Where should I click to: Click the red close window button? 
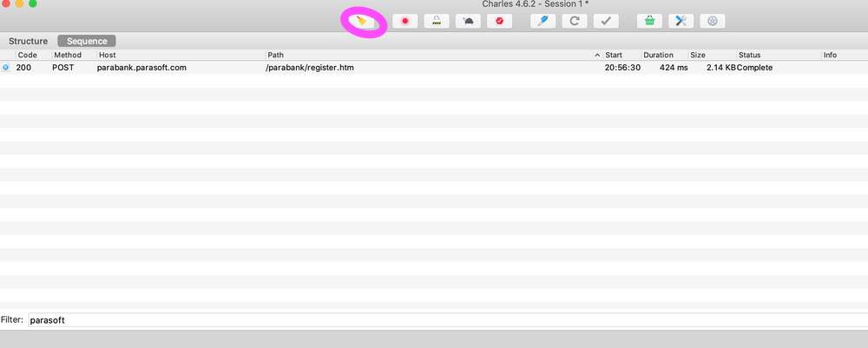(x=6, y=3)
